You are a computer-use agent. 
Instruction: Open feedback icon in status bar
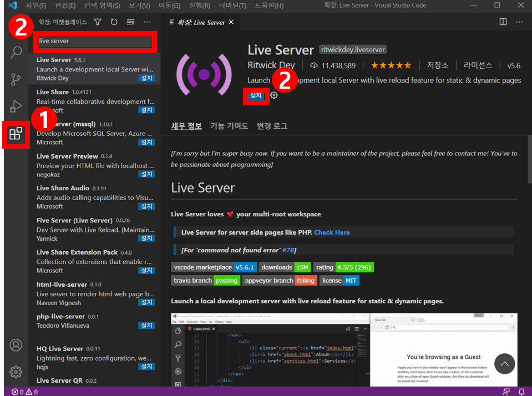(x=506, y=392)
